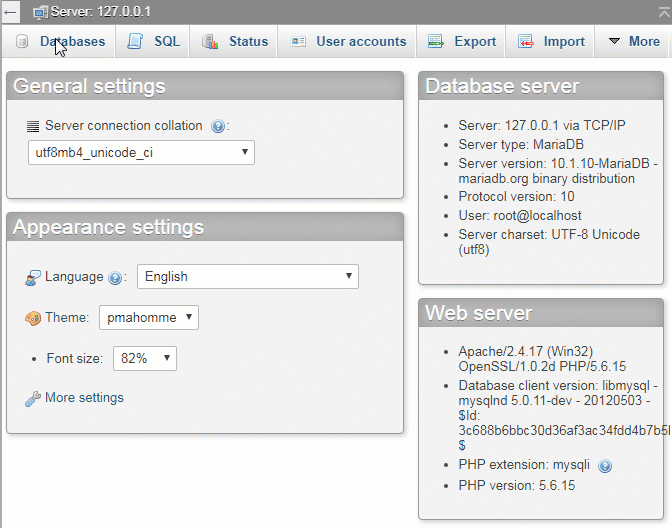The height and width of the screenshot is (528, 672).
Task: Click the mysqli PHP extension help icon
Action: pos(605,466)
